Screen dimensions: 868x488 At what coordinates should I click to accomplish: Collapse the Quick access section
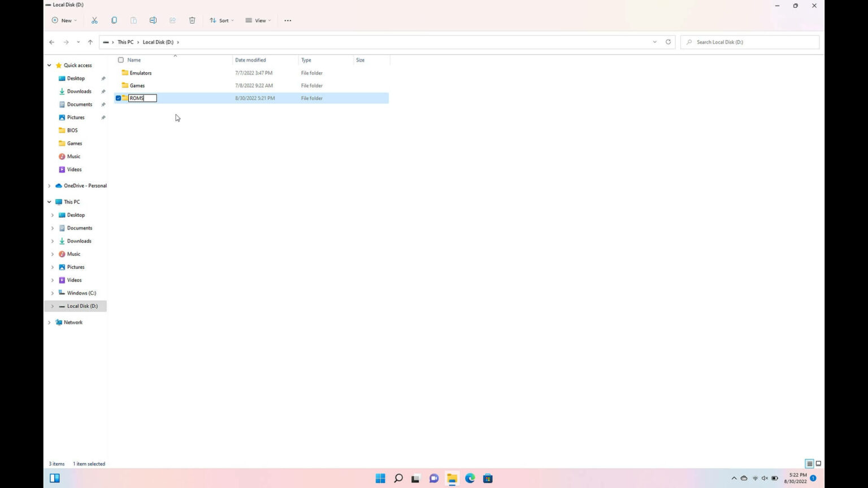point(49,65)
